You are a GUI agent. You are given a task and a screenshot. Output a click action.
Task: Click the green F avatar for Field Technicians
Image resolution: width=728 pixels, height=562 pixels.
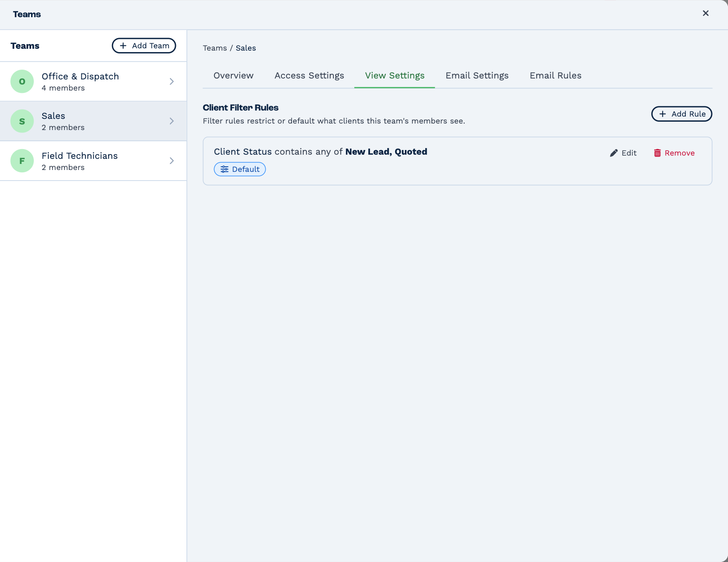pyautogui.click(x=22, y=161)
